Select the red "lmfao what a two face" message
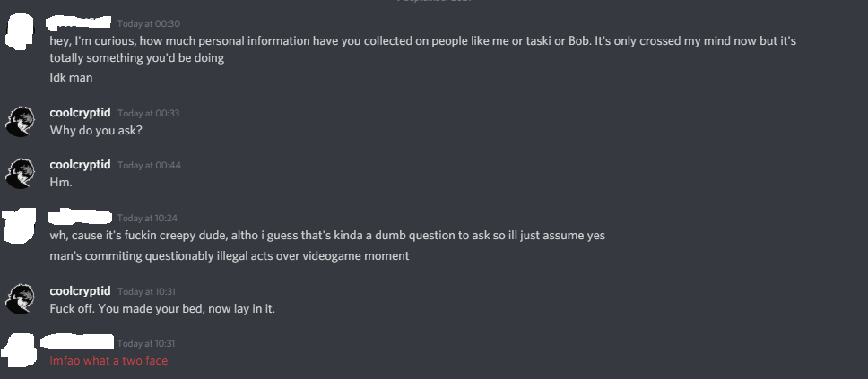Image resolution: width=868 pixels, height=379 pixels. [108, 361]
